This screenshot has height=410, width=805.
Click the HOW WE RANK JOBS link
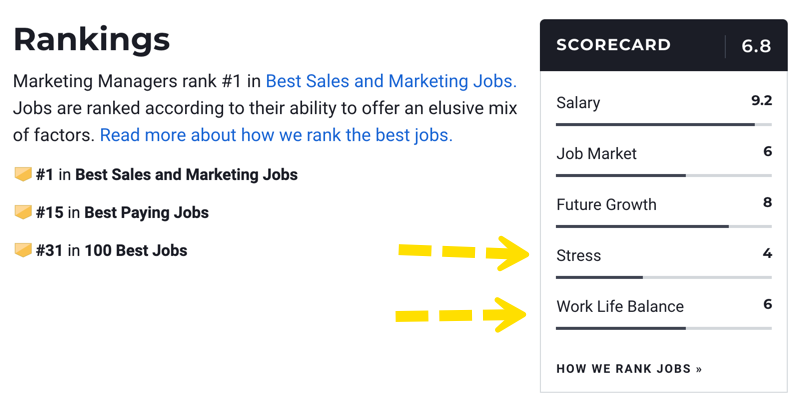coord(629,368)
